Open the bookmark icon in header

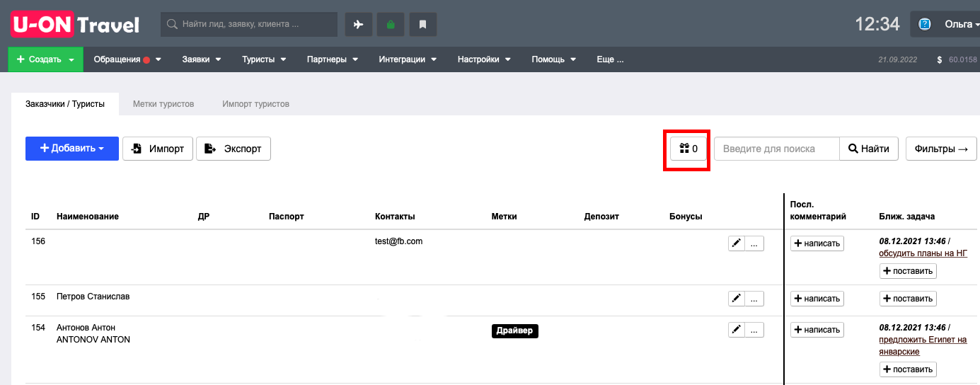pyautogui.click(x=423, y=24)
